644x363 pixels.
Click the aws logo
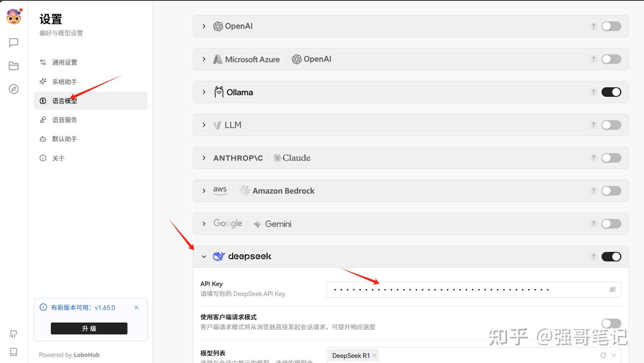220,191
